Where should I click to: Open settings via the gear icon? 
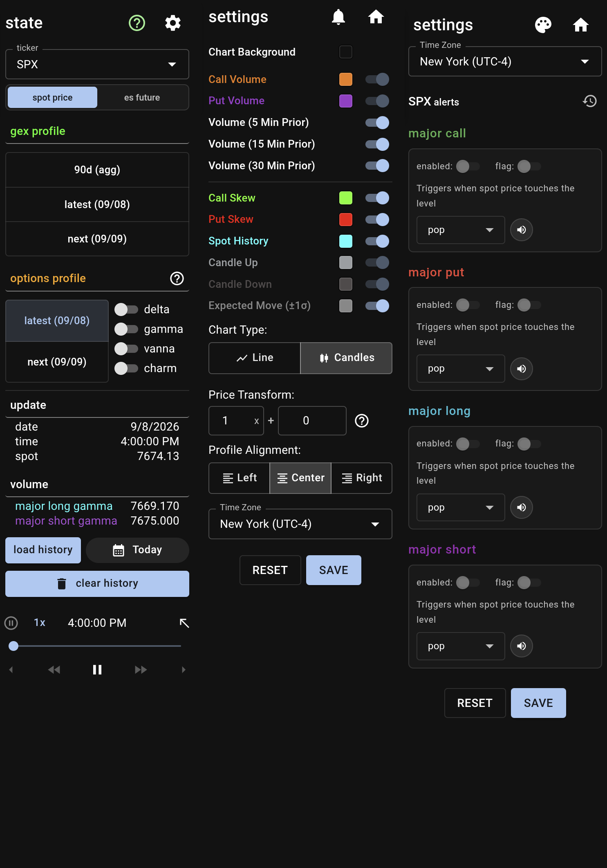[173, 23]
